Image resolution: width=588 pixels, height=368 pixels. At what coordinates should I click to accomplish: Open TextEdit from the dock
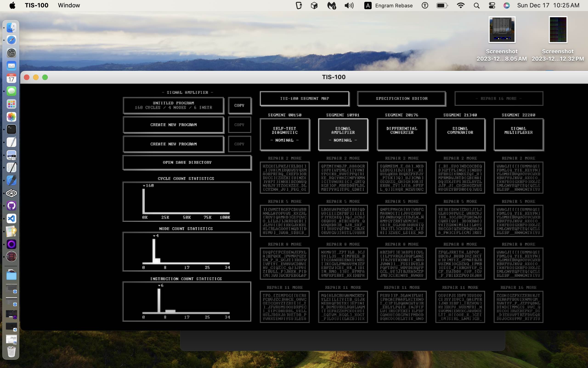pos(11,142)
